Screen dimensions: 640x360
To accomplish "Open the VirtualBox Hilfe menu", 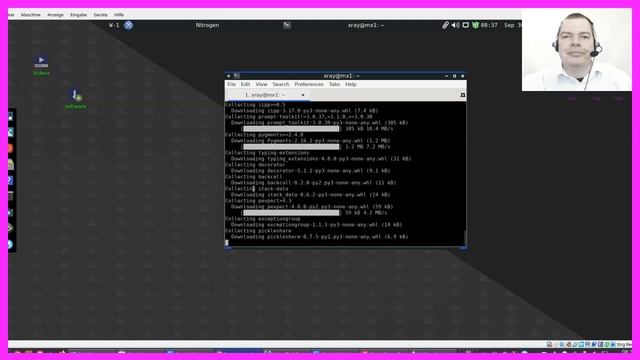I will pos(119,15).
